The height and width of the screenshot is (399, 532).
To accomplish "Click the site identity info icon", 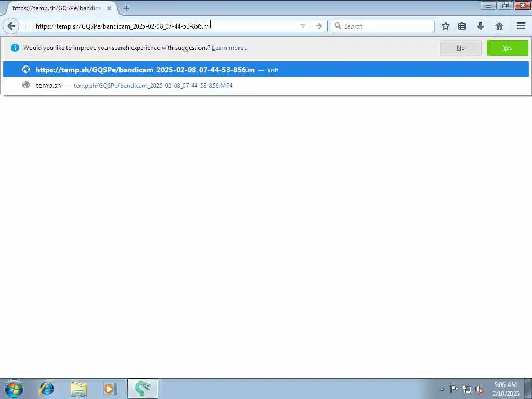I will [x=26, y=26].
